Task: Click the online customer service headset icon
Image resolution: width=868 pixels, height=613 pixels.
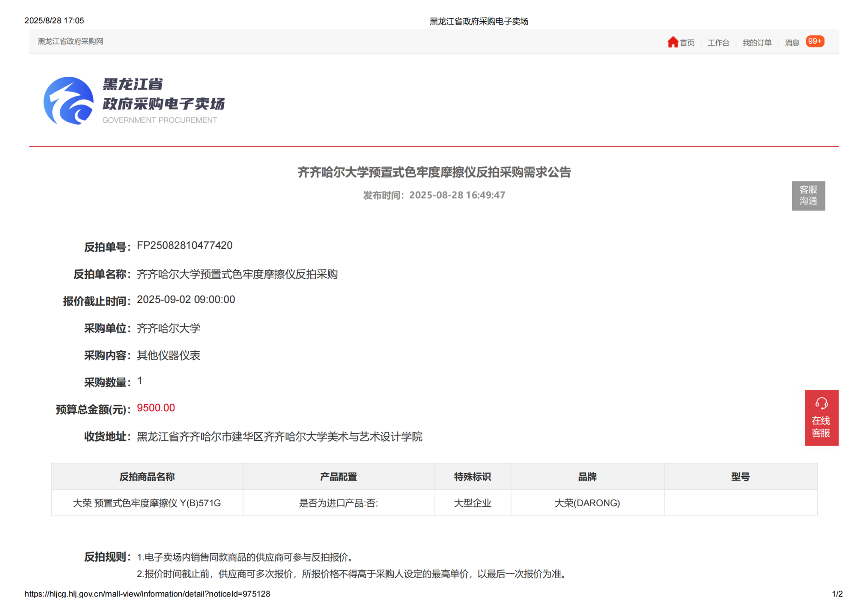Action: (821, 403)
